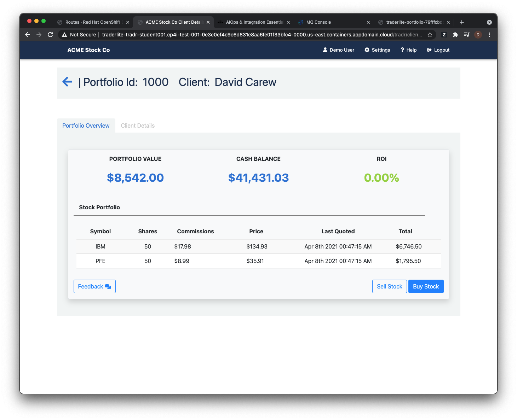Click the IBM commission $17.98
Image resolution: width=517 pixels, height=420 pixels.
(183, 246)
